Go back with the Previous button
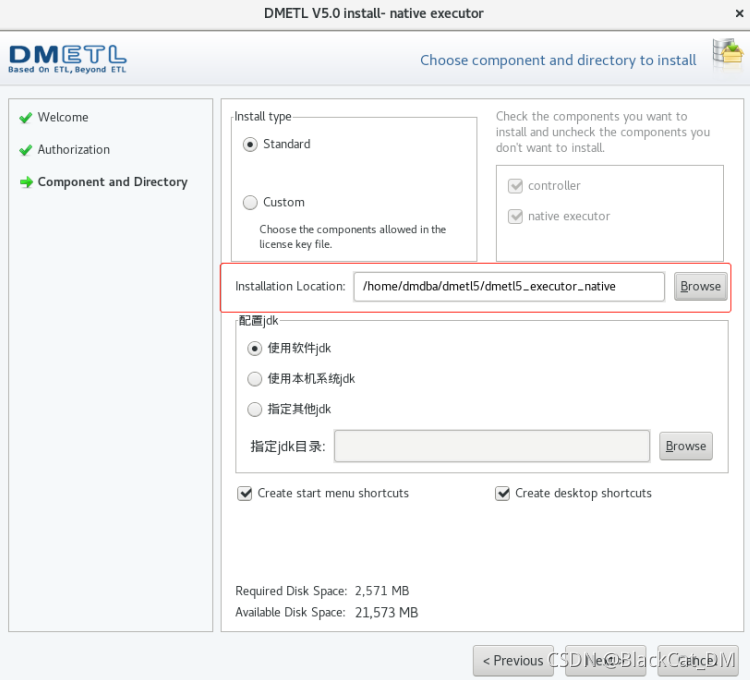750x680 pixels. 513,660
